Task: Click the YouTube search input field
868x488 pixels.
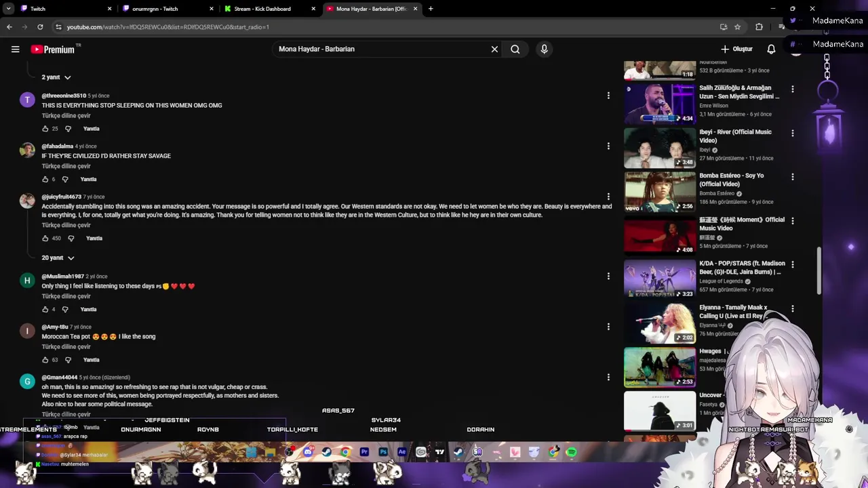Action: (x=383, y=49)
